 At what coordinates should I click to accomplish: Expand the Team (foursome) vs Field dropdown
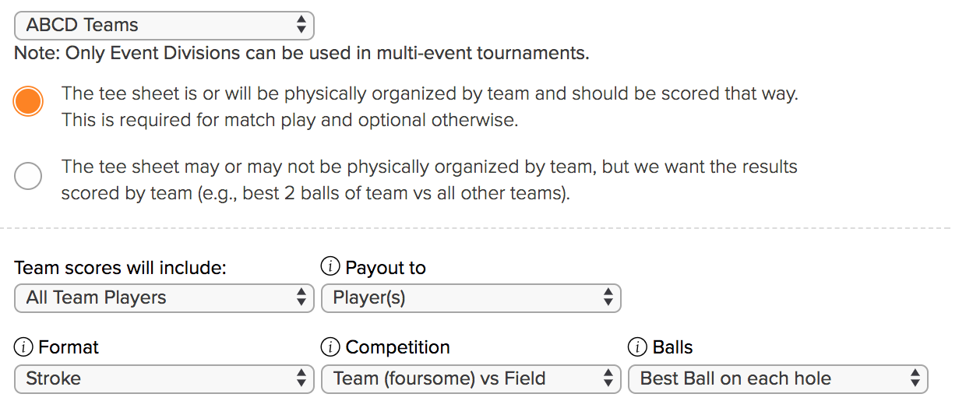[x=471, y=378]
